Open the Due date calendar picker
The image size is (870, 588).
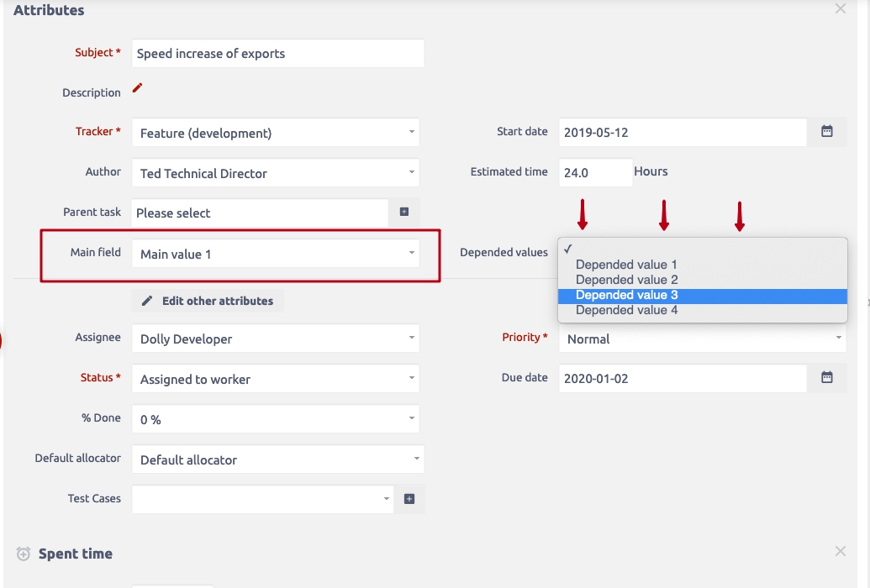[826, 378]
